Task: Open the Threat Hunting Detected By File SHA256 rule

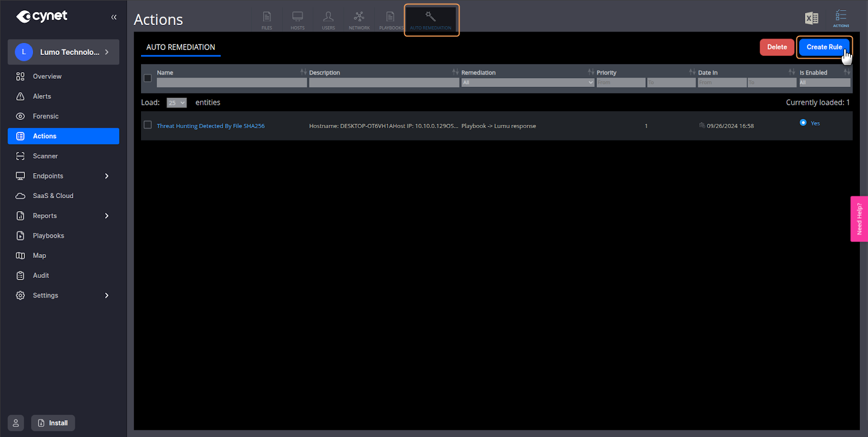Action: click(x=210, y=126)
